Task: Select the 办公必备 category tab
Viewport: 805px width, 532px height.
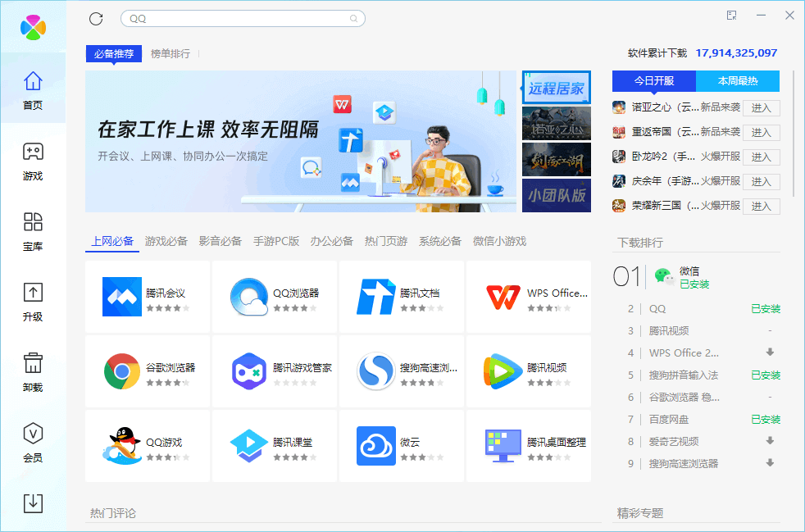Action: pyautogui.click(x=332, y=241)
